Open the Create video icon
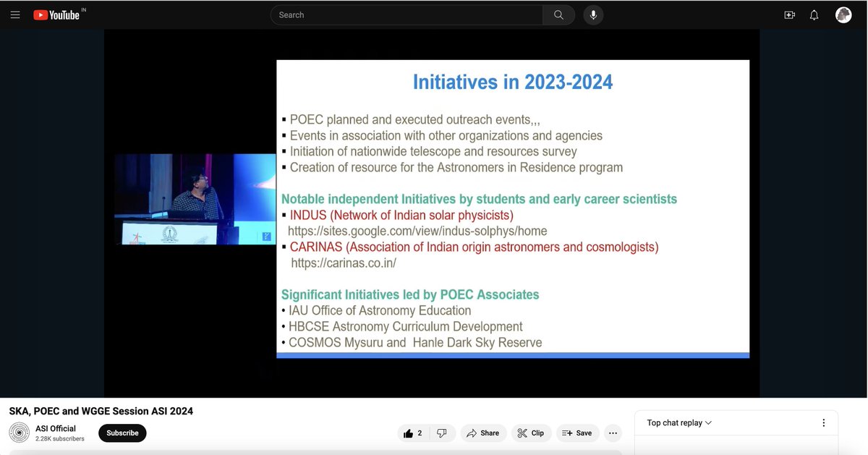868x455 pixels. pos(789,15)
